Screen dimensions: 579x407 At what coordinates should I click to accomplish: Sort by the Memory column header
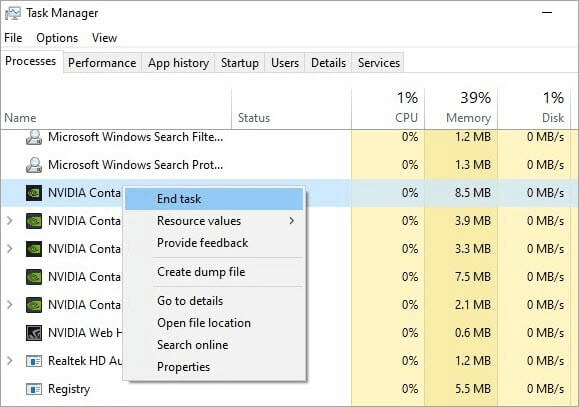461,109
